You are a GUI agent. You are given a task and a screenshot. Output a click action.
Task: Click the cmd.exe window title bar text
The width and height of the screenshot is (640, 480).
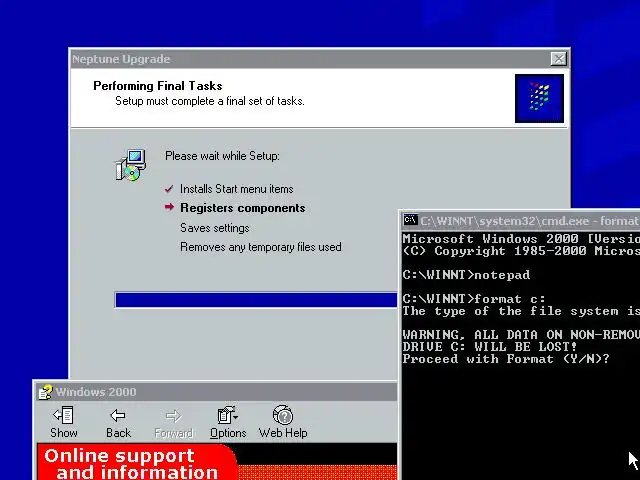529,221
